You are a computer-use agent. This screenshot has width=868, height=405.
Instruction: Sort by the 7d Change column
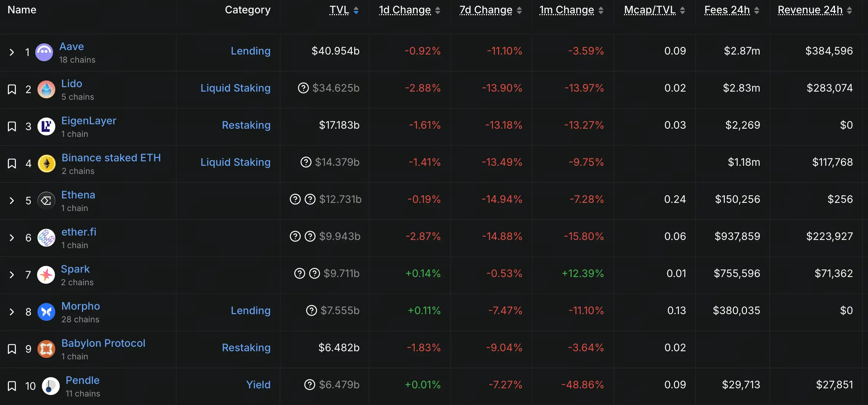click(486, 10)
